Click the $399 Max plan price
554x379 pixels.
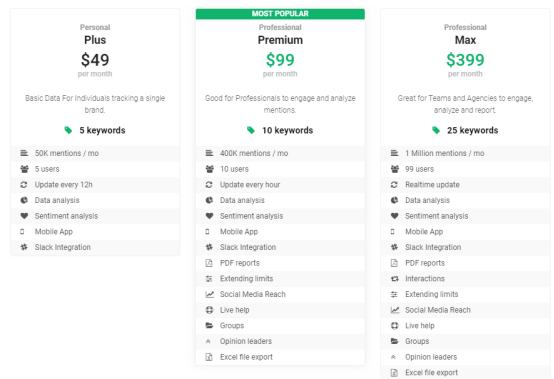coord(465,60)
